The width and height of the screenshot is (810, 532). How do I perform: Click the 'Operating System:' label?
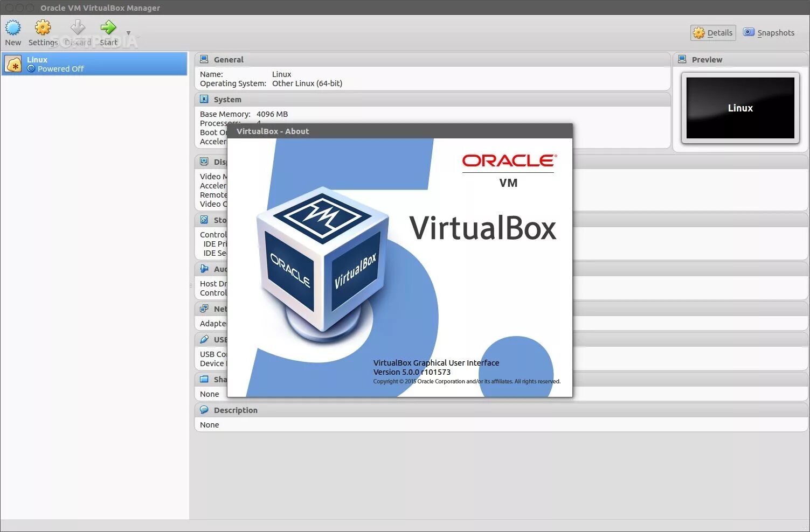click(233, 83)
